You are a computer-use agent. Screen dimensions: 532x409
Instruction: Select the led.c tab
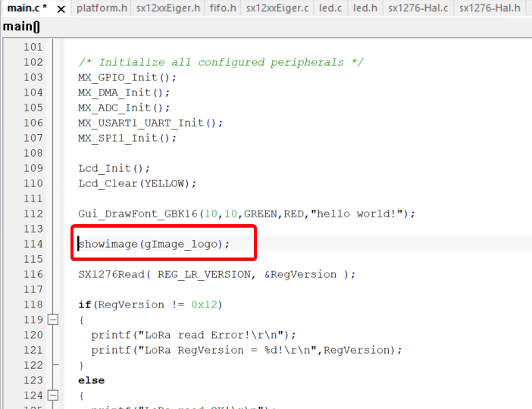click(x=330, y=8)
